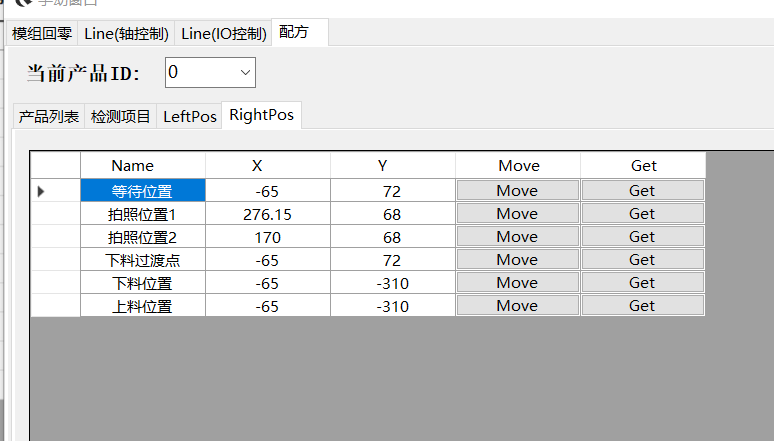This screenshot has height=441, width=774.
Task: Click the Name column header
Action: coord(133,165)
